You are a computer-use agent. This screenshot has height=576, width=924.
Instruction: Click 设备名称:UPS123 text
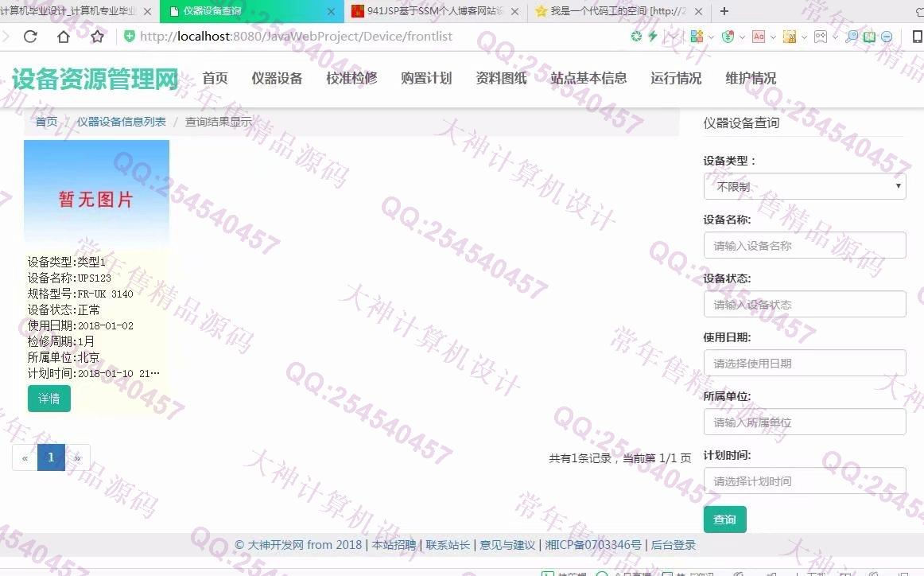click(x=69, y=278)
